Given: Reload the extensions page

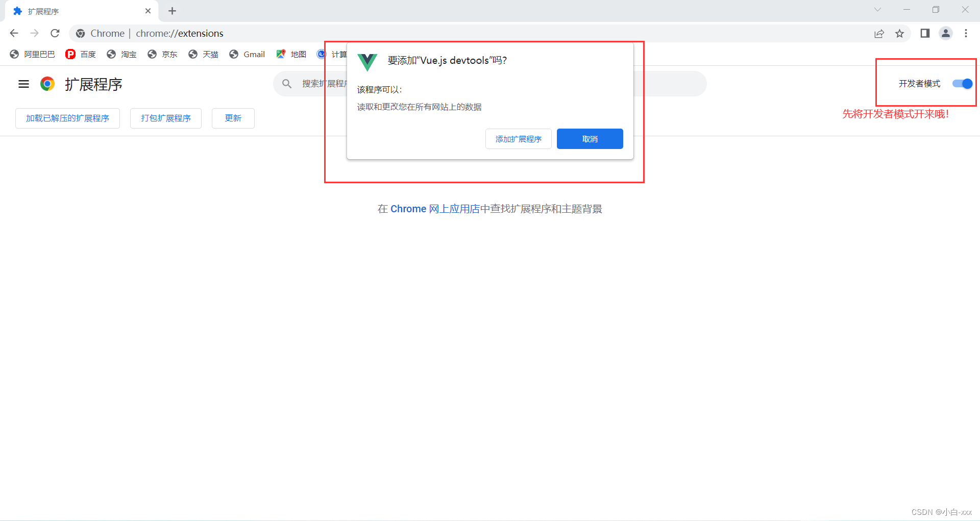Looking at the screenshot, I should [x=55, y=33].
